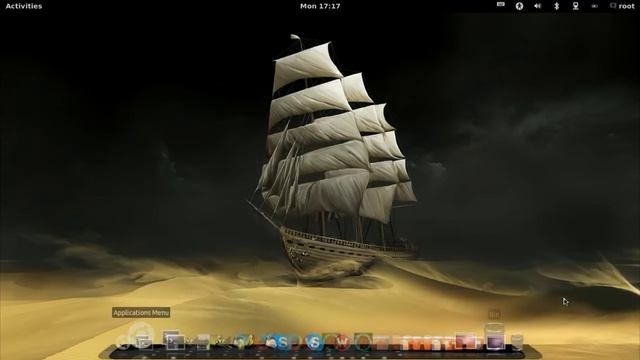Launch the red W dock icon
The height and width of the screenshot is (360, 640).
pyautogui.click(x=343, y=342)
